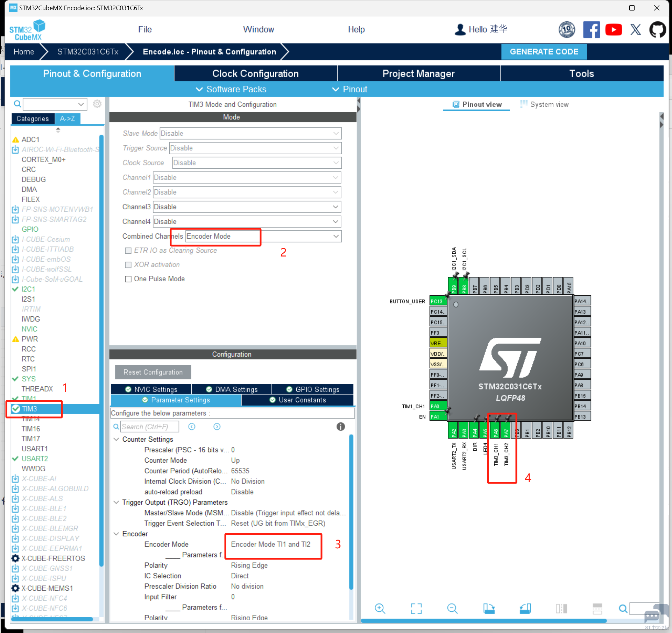Click the STM32CubeMX logo
672x633 pixels.
click(28, 30)
